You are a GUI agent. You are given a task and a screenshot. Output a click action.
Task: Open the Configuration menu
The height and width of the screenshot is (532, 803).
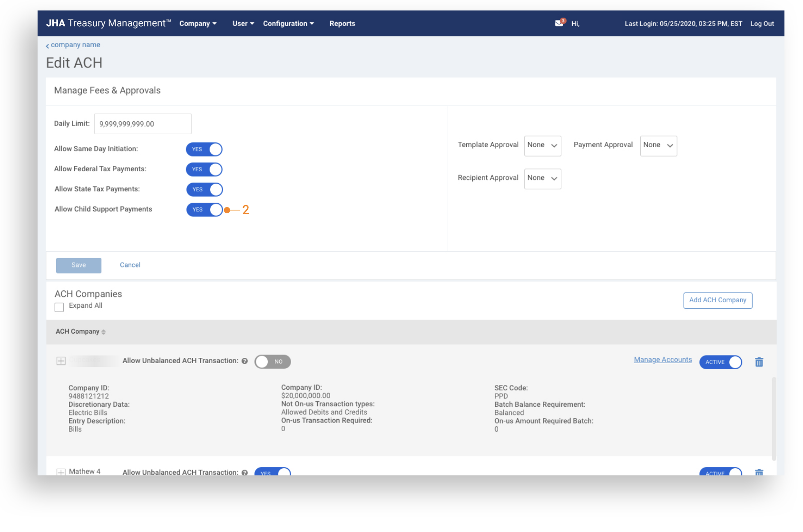(288, 24)
